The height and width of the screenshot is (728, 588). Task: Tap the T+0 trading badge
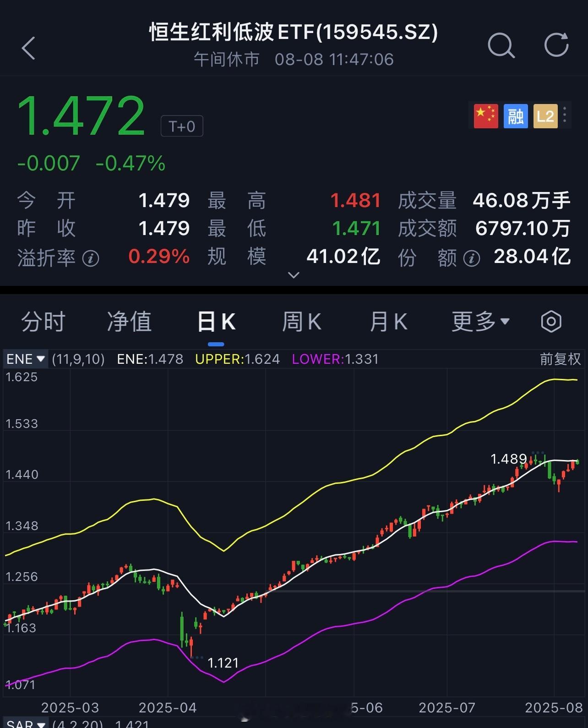tap(182, 126)
